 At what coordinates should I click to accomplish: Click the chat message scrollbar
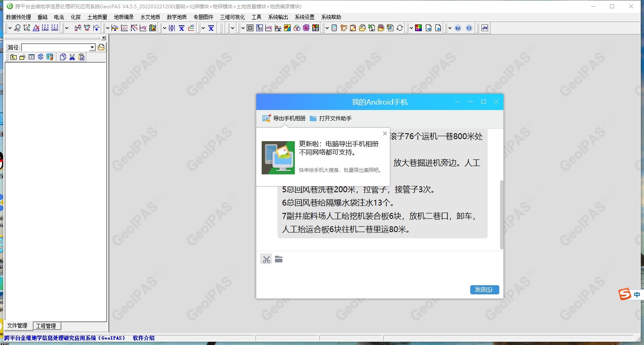point(501,214)
